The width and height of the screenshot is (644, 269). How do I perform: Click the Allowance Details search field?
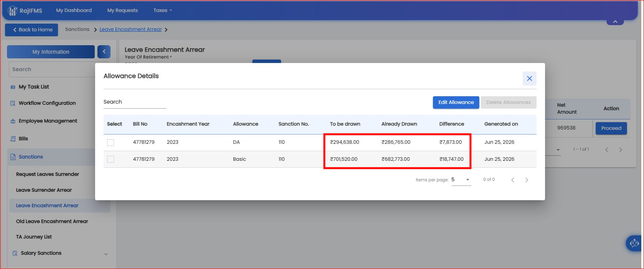pyautogui.click(x=135, y=102)
